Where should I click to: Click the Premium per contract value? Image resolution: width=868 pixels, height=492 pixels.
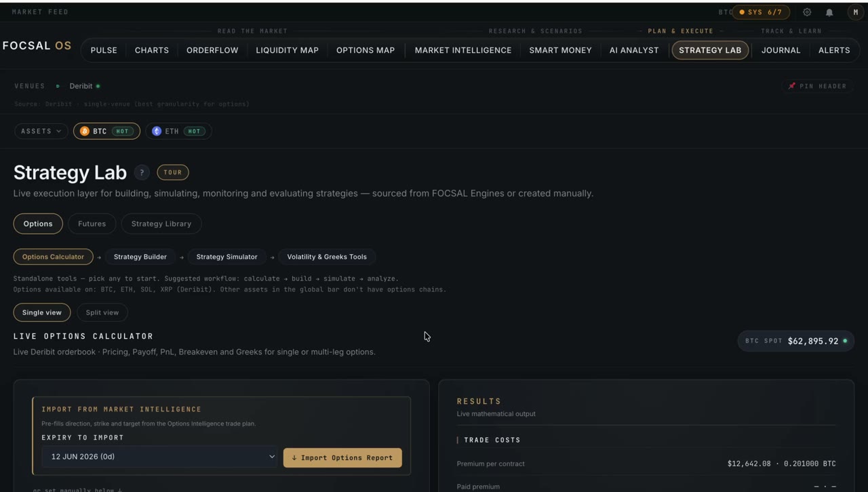click(781, 464)
